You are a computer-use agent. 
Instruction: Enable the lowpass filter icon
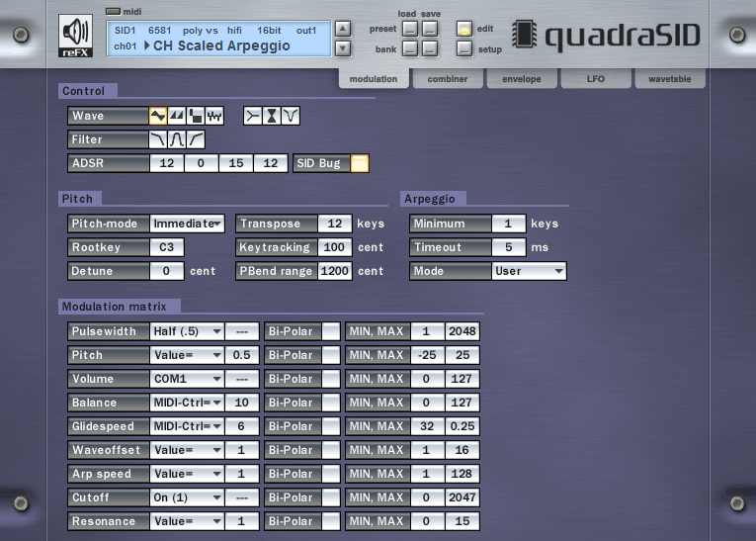point(158,139)
